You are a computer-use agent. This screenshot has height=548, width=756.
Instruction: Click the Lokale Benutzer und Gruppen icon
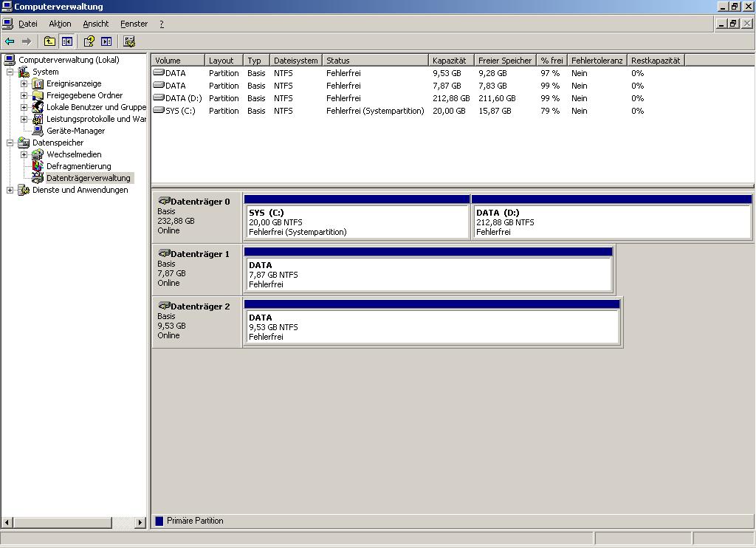[x=38, y=107]
